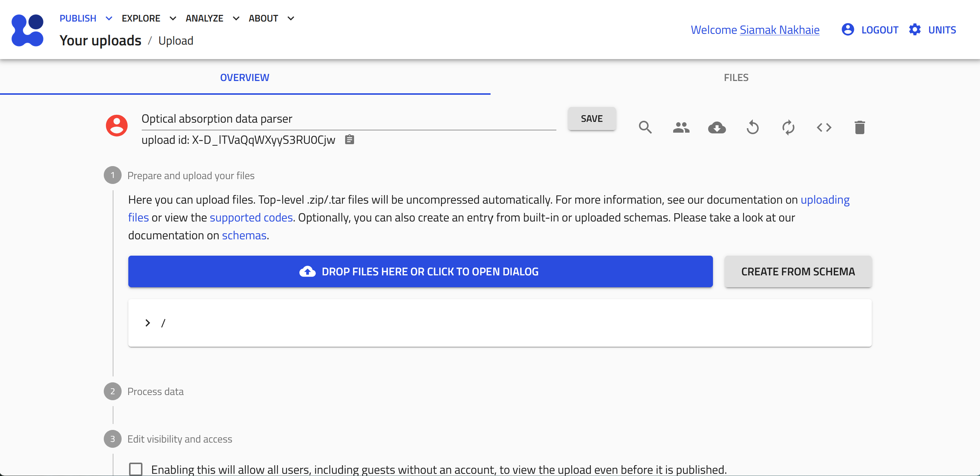Click the search entries magnifier icon
The image size is (980, 476).
[x=645, y=127]
